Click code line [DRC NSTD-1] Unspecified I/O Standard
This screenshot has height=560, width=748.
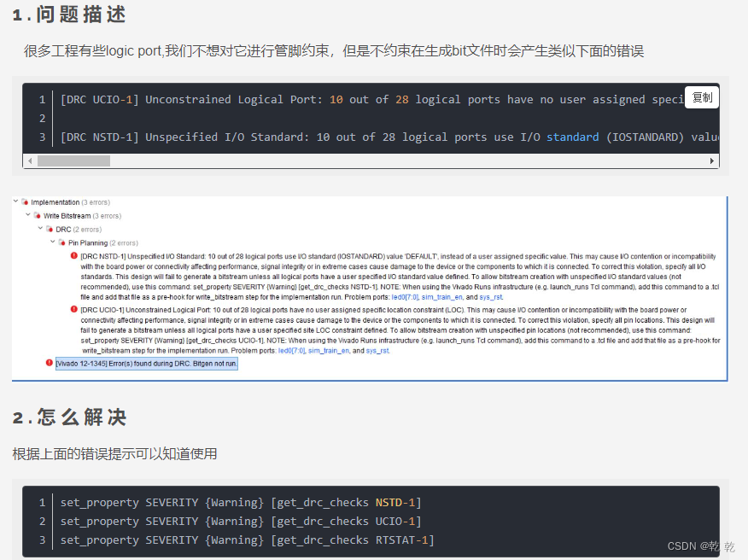point(389,137)
